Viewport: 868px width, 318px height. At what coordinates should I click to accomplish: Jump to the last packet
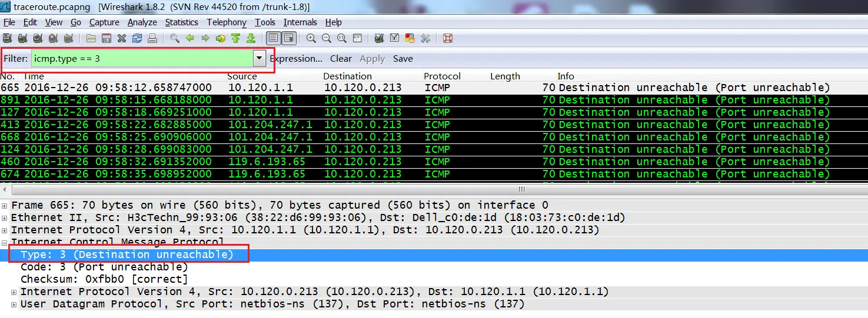coord(251,38)
